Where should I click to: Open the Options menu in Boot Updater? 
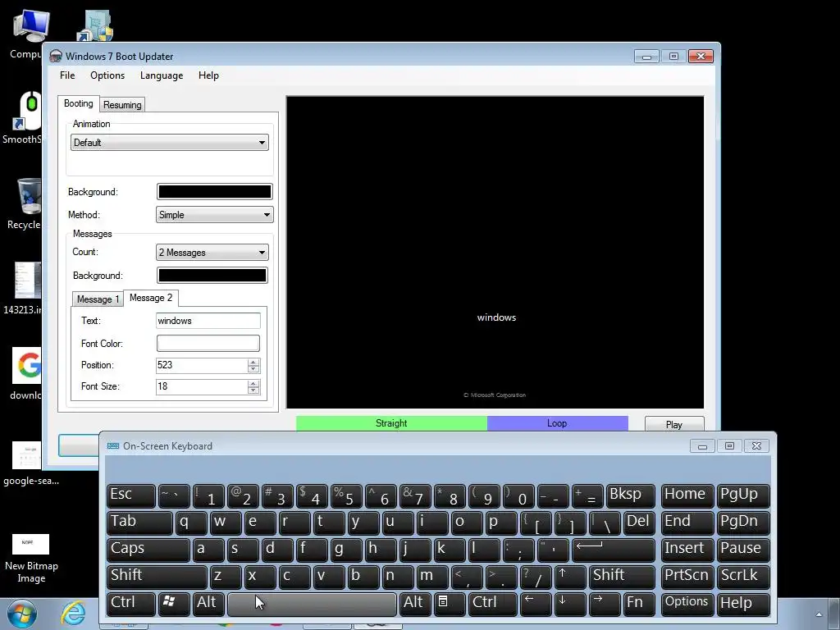point(107,75)
